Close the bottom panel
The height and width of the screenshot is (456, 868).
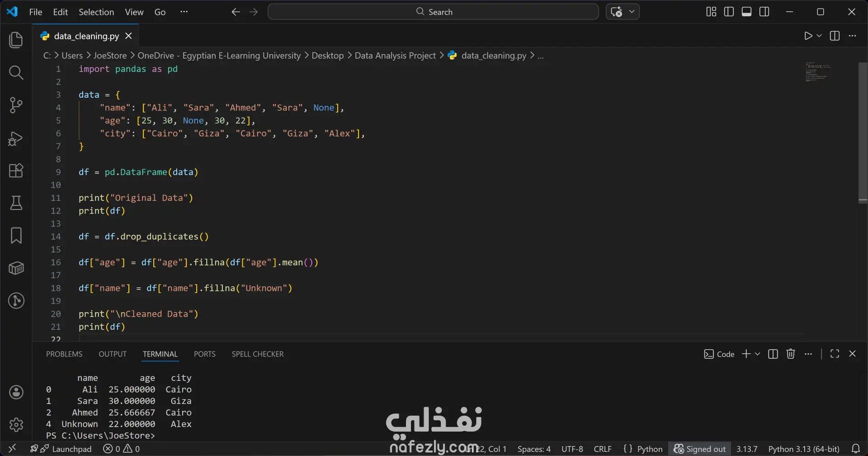853,354
